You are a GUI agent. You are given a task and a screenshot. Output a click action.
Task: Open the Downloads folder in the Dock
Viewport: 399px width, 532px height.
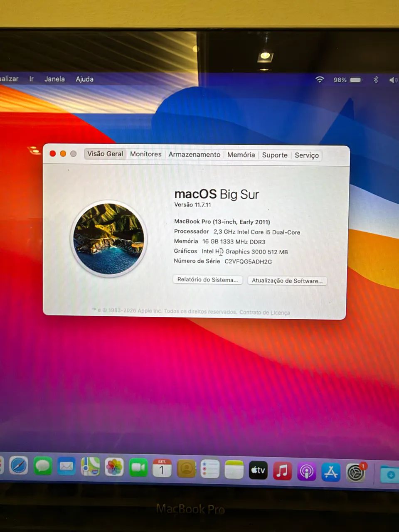click(x=390, y=475)
